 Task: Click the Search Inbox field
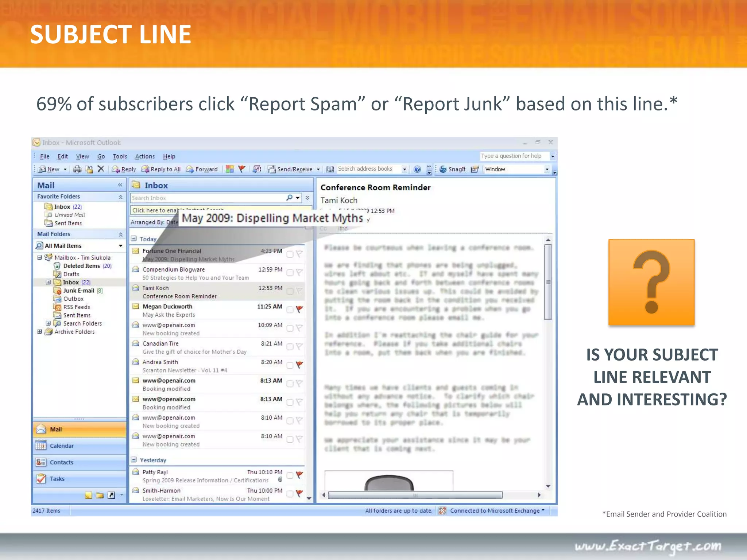click(x=208, y=198)
